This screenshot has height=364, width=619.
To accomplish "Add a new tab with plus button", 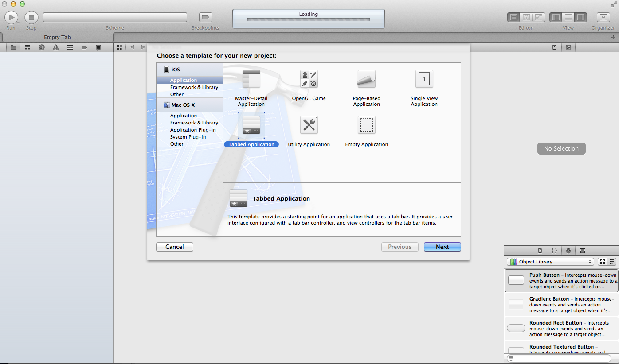I will click(x=613, y=37).
